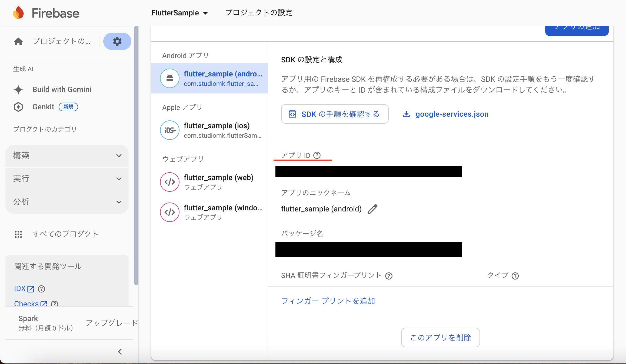Viewport: 626px width, 364px height.
Task: Select the Build with Gemini sparkle icon
Action: coord(18,90)
